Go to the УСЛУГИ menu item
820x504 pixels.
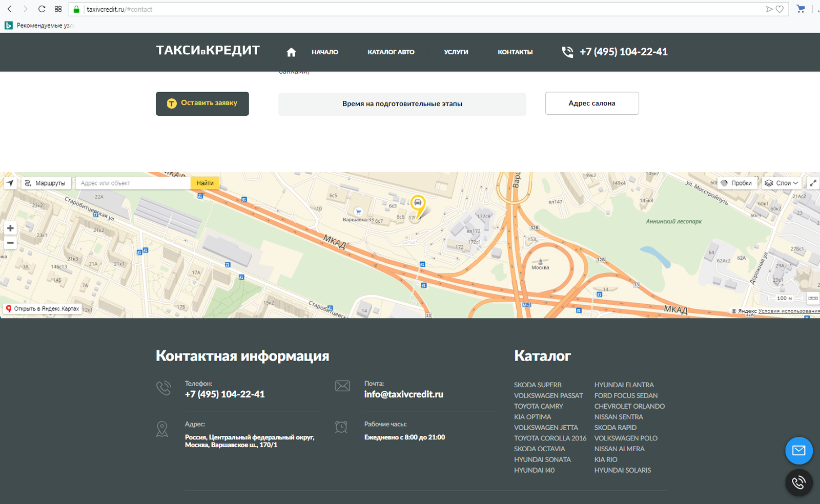pyautogui.click(x=456, y=52)
